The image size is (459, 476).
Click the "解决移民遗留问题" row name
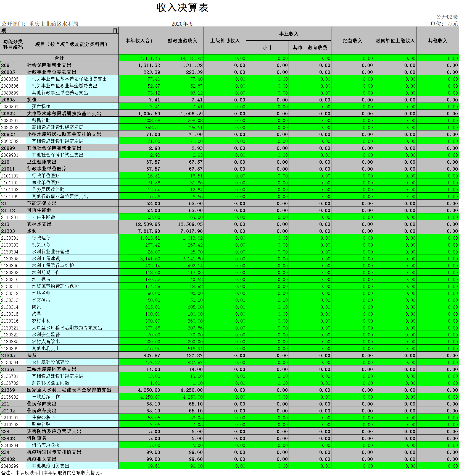tap(51, 383)
